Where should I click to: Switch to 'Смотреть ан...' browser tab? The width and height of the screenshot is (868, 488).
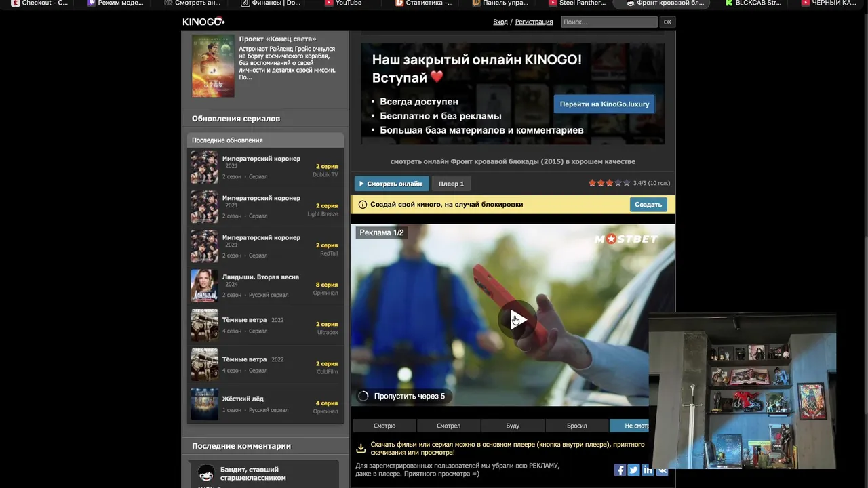pos(193,3)
